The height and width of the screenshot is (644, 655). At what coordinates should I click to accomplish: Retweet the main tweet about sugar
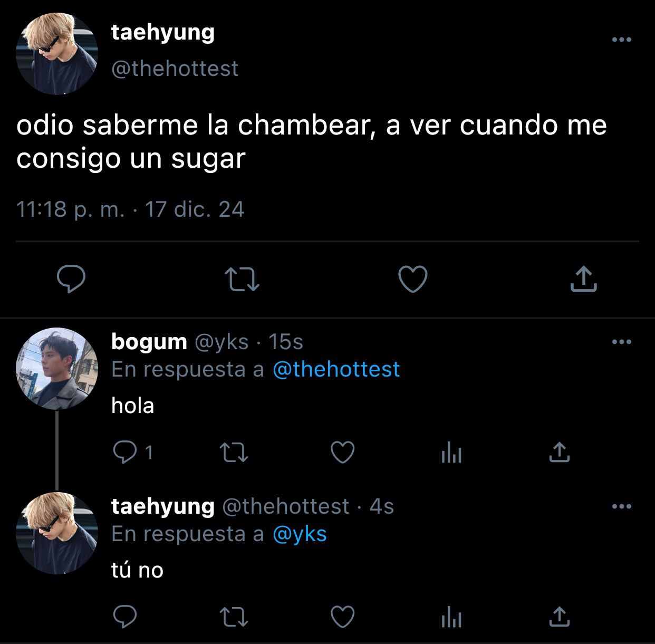pos(242,280)
